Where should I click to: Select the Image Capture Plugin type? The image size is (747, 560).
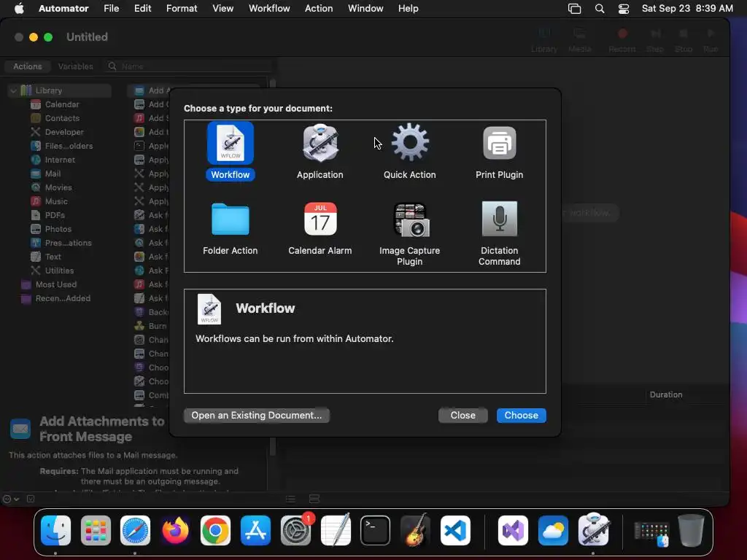click(x=410, y=234)
